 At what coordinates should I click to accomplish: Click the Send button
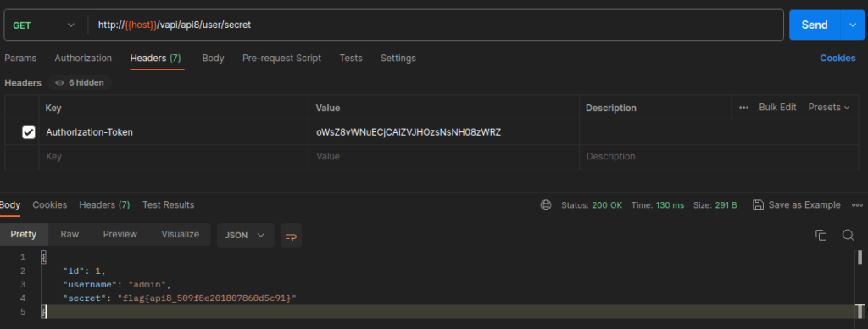click(815, 25)
